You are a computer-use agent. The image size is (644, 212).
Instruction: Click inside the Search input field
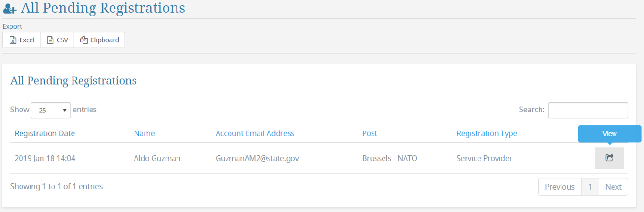(588, 110)
